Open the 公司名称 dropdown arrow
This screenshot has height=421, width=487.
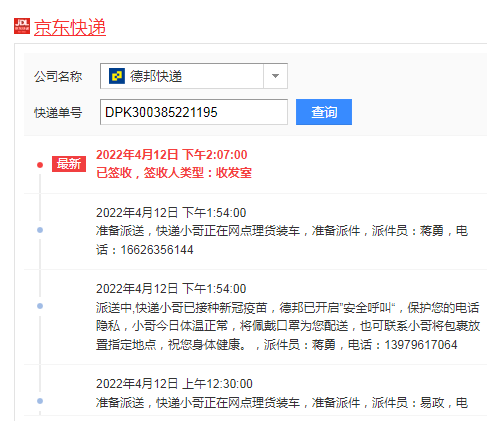coord(275,76)
